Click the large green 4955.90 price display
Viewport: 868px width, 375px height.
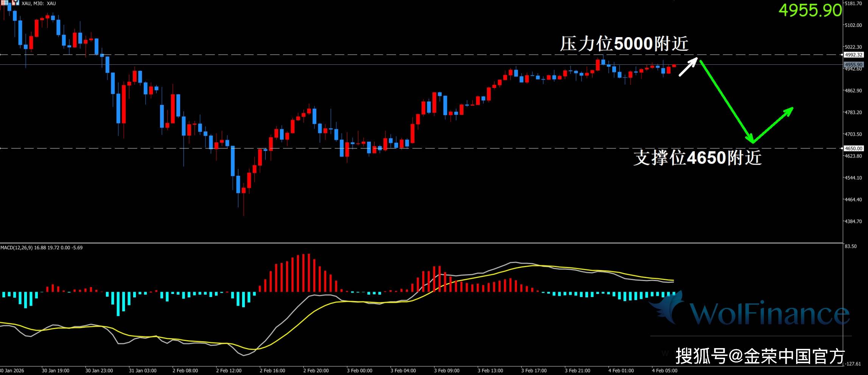click(810, 10)
